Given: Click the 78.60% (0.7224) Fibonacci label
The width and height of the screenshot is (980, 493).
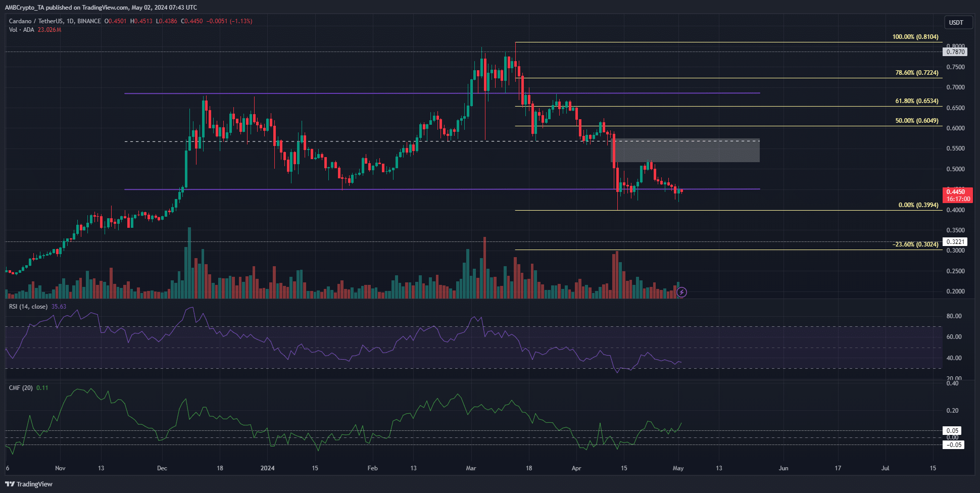Looking at the screenshot, I should click(917, 73).
